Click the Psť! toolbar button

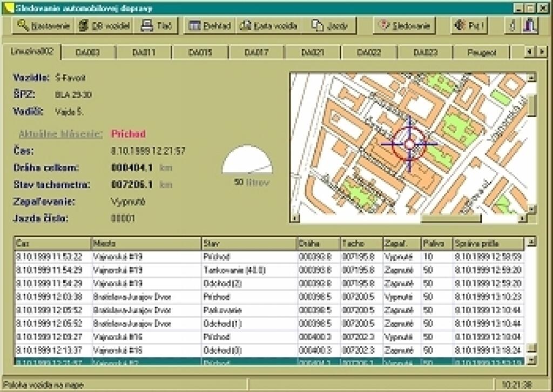(469, 26)
